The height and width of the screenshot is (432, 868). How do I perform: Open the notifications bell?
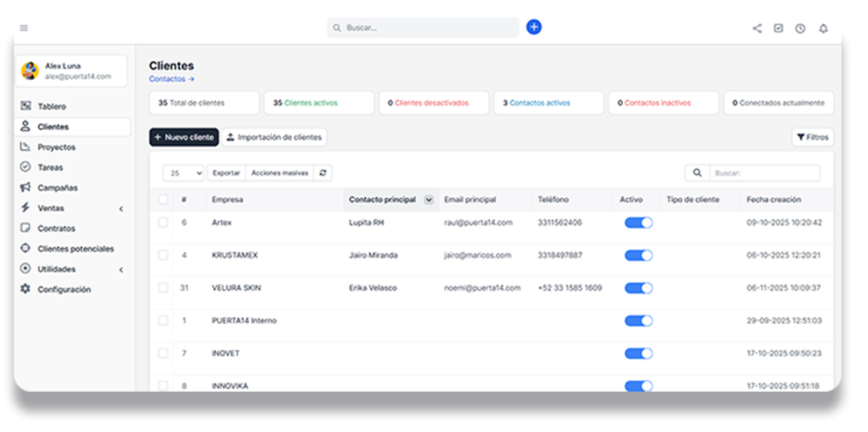[x=823, y=29]
